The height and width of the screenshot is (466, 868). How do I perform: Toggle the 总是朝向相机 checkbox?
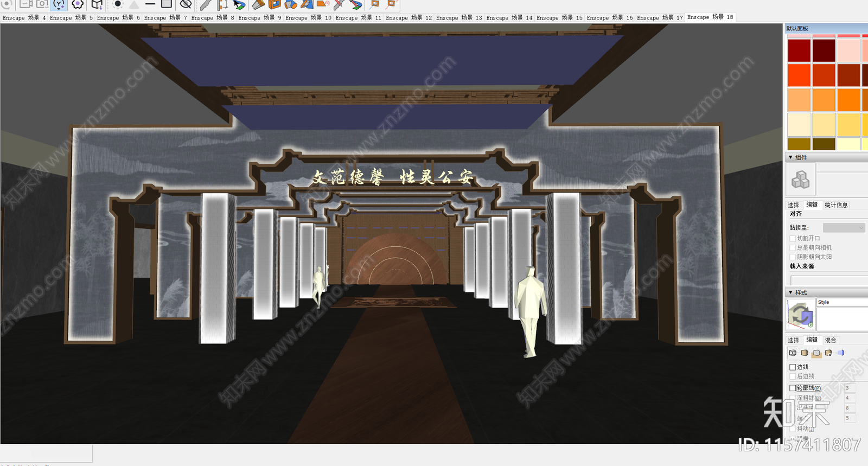tap(793, 248)
